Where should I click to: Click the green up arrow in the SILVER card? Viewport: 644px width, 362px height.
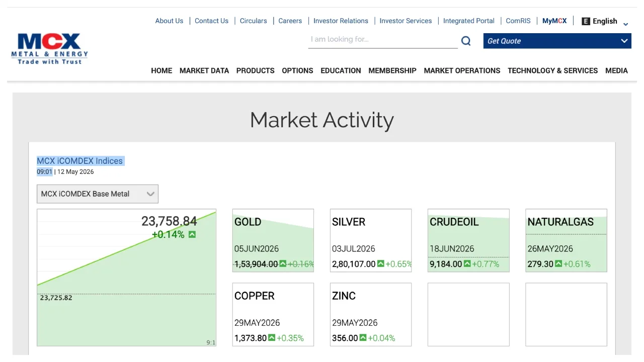pos(380,264)
